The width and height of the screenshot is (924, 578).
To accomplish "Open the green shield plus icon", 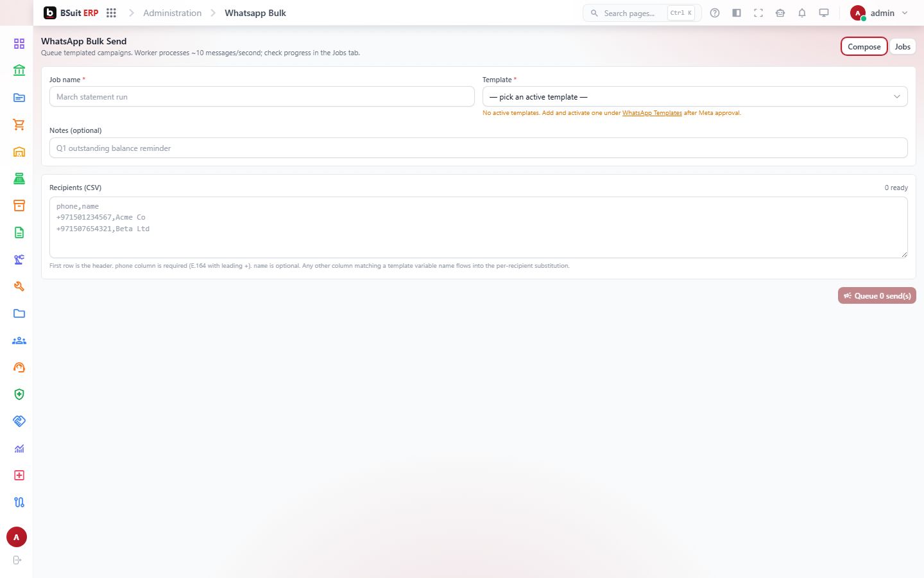I will point(19,394).
